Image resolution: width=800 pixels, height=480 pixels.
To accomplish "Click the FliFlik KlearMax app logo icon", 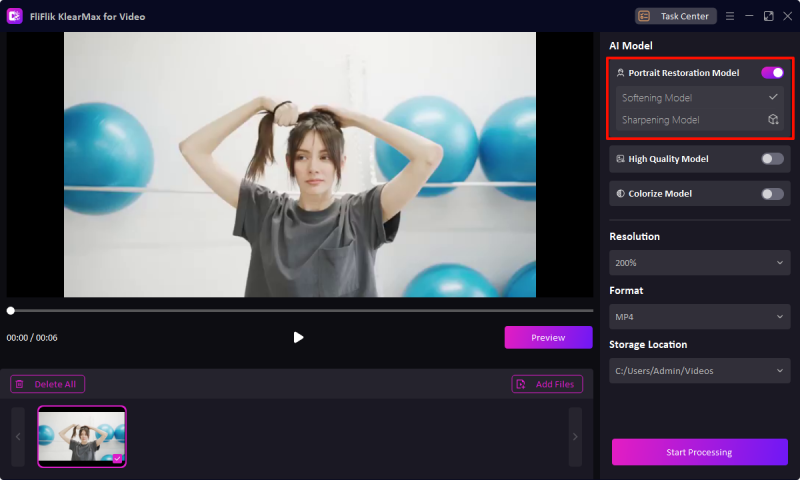I will click(15, 16).
